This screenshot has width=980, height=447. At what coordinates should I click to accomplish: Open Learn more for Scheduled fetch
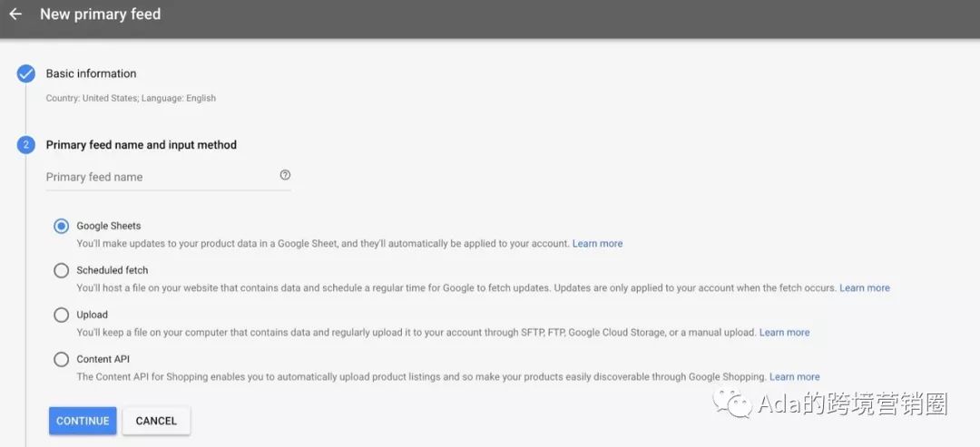tap(864, 287)
